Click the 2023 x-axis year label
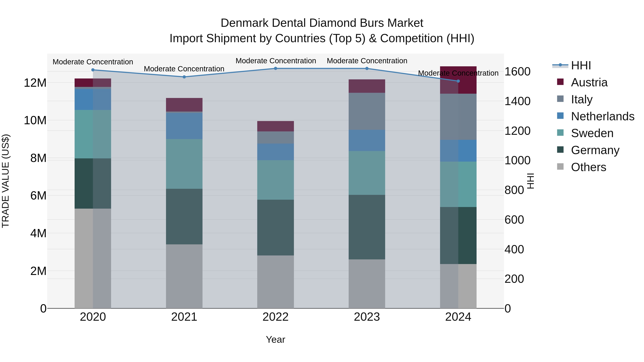This screenshot has height=362, width=644. point(367,317)
